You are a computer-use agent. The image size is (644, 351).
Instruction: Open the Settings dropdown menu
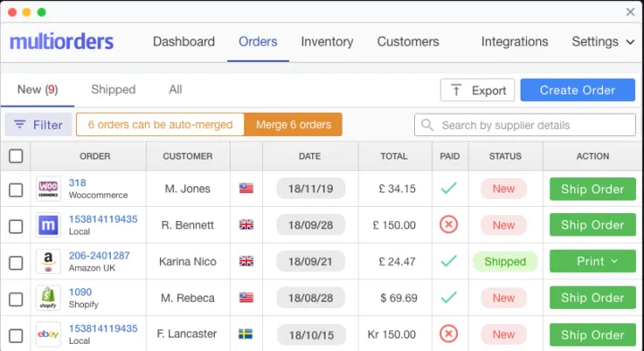coord(603,41)
